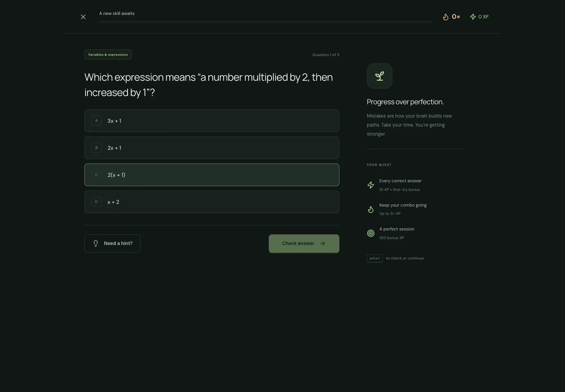Click the A new skill awaits label

tap(117, 13)
